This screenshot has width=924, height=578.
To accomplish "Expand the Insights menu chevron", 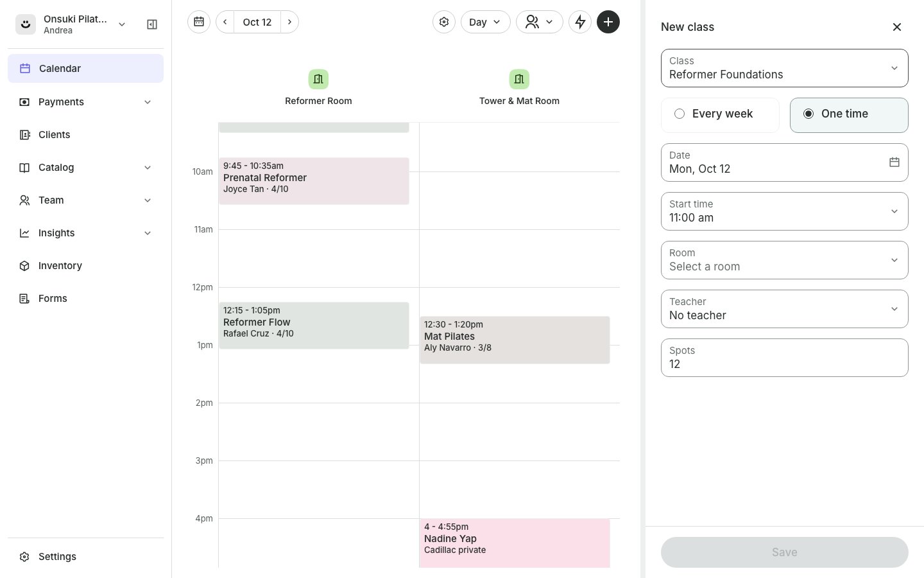I will coord(148,233).
